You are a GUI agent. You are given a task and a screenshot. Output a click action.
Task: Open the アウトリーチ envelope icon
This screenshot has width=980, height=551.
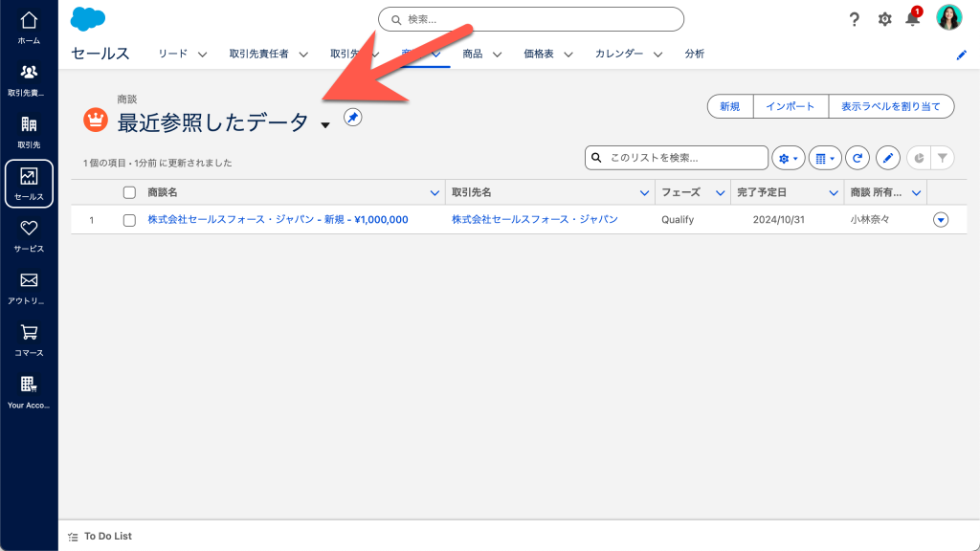(29, 288)
